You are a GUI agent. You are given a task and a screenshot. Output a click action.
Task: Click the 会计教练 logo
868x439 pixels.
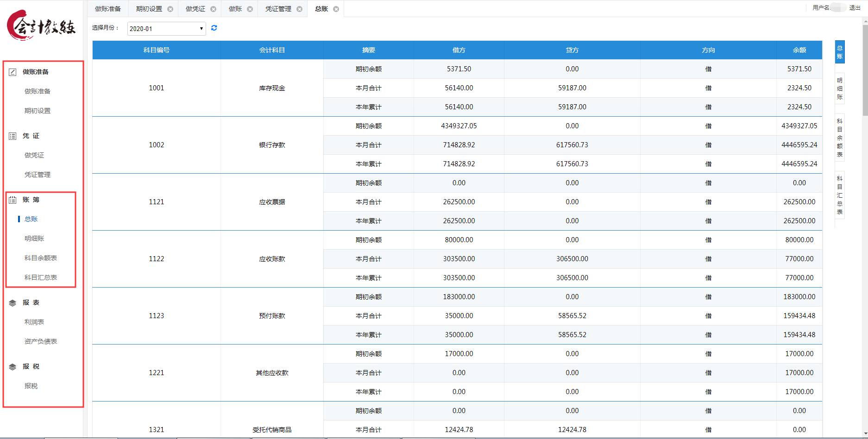41,25
